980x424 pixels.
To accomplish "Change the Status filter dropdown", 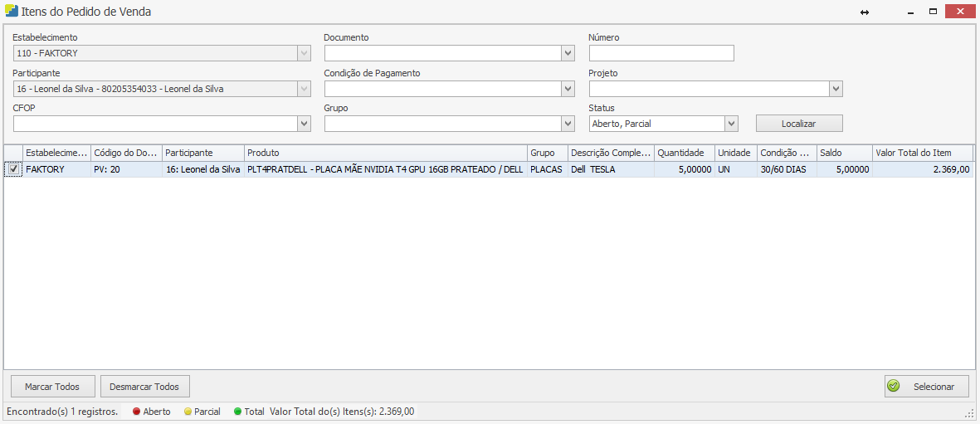I will [x=731, y=124].
